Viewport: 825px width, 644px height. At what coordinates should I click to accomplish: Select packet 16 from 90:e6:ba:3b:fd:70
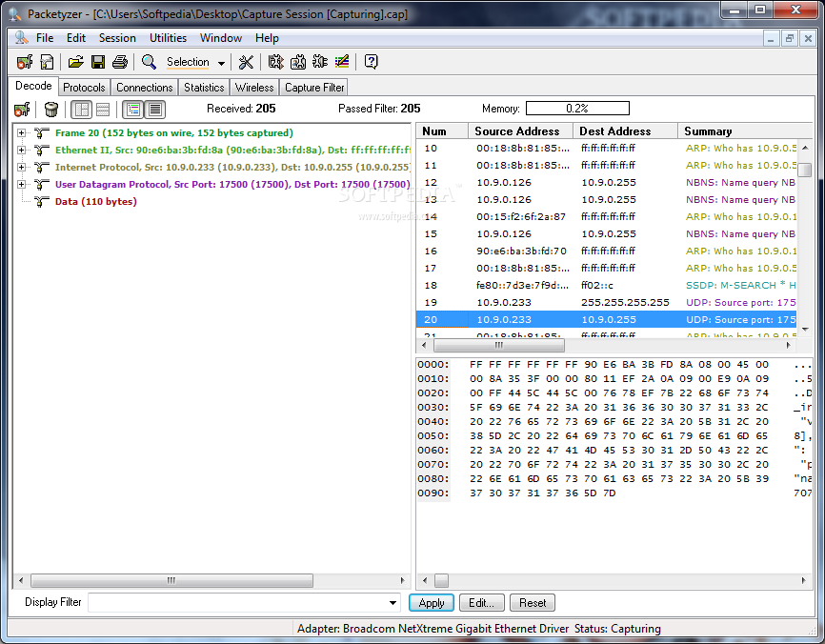point(606,251)
